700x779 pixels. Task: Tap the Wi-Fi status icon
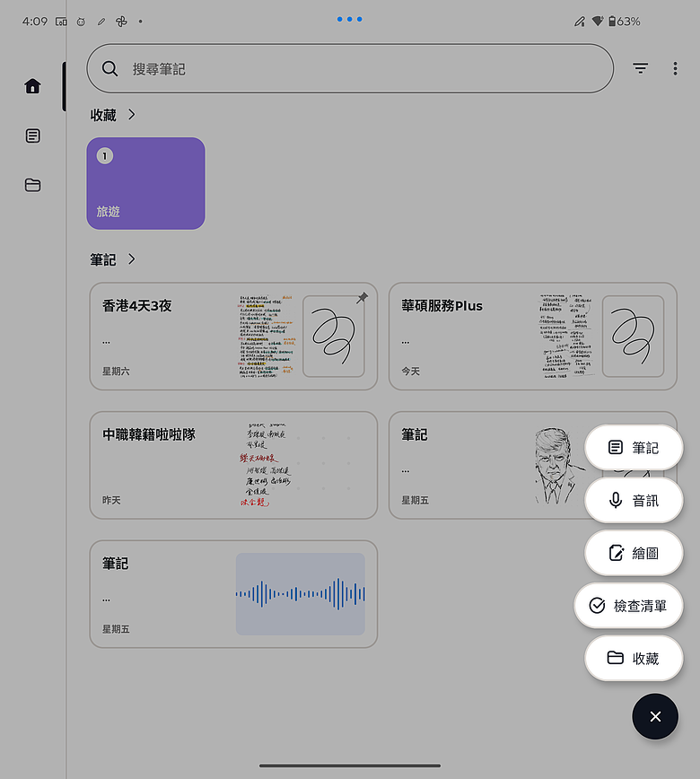coord(598,21)
